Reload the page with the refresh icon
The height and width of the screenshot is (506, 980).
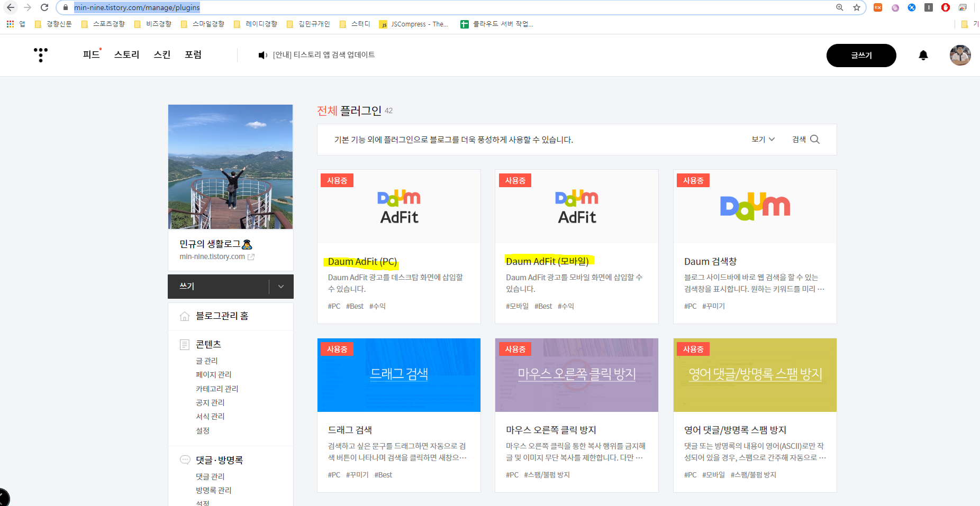coord(44,7)
